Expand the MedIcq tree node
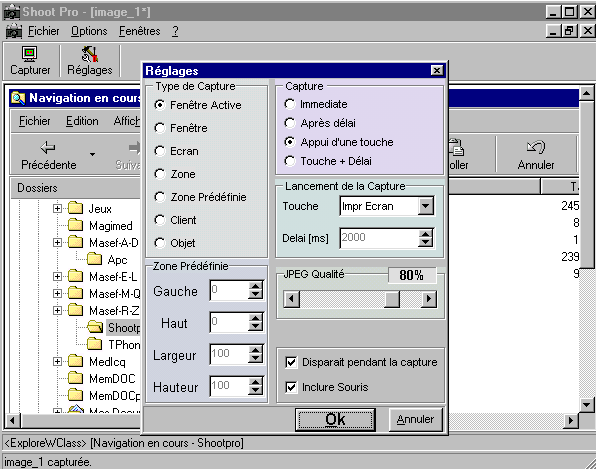The width and height of the screenshot is (596, 469). click(x=57, y=361)
